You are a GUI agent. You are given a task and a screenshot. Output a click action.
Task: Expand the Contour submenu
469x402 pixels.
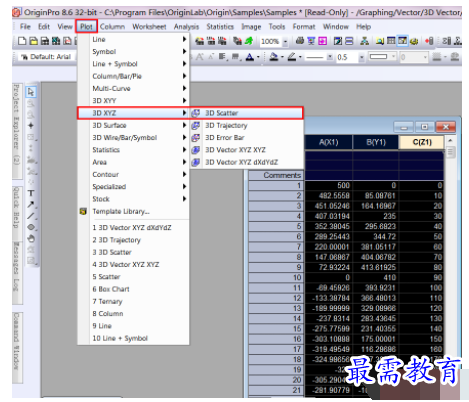134,174
